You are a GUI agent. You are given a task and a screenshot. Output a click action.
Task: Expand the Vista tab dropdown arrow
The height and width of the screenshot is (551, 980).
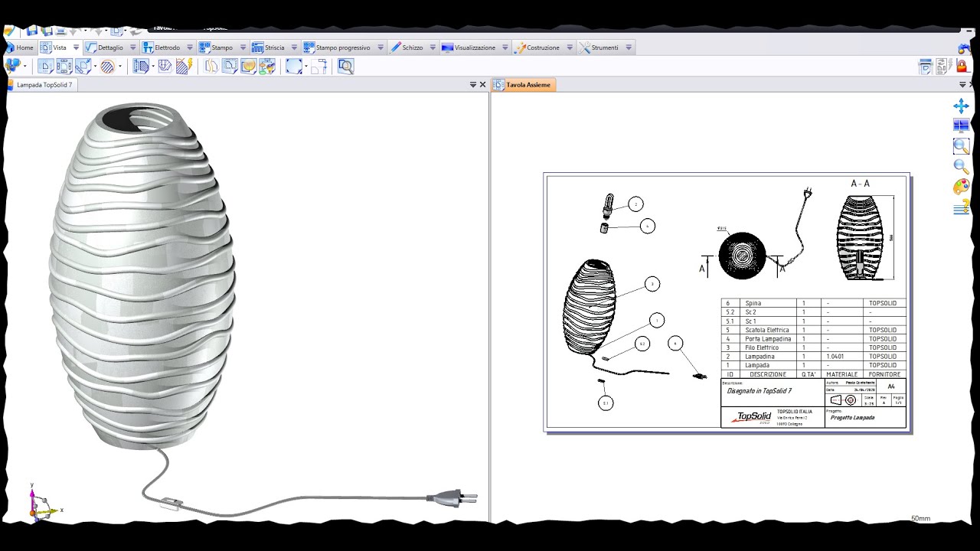(76, 47)
